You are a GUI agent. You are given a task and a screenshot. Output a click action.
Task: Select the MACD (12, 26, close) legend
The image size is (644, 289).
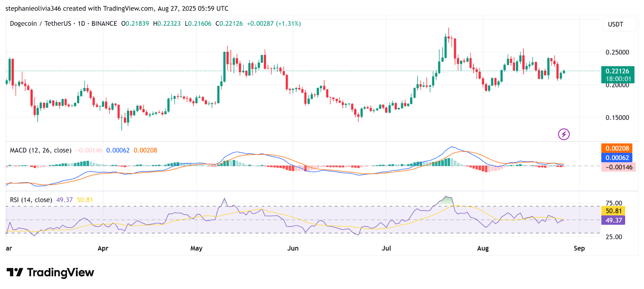41,150
